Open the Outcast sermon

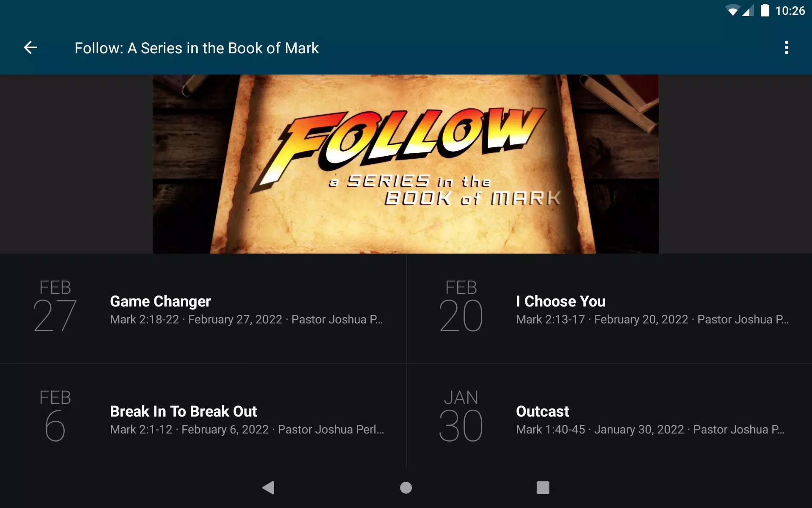pyautogui.click(x=609, y=416)
